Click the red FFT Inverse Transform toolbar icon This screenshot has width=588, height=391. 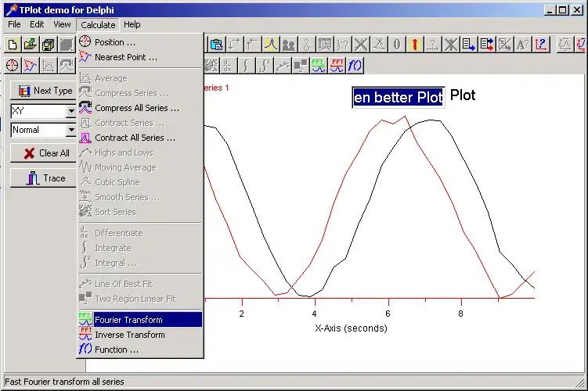(x=337, y=66)
